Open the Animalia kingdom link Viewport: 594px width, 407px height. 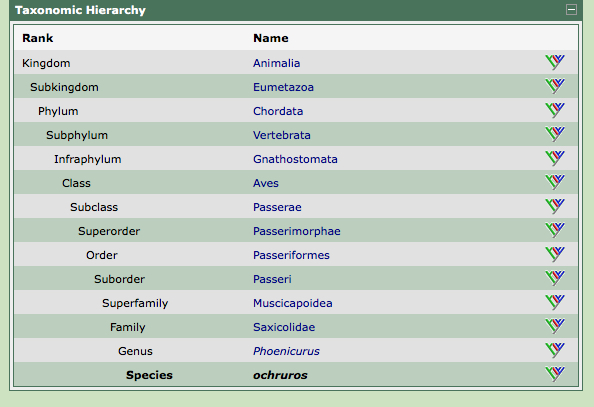(277, 63)
